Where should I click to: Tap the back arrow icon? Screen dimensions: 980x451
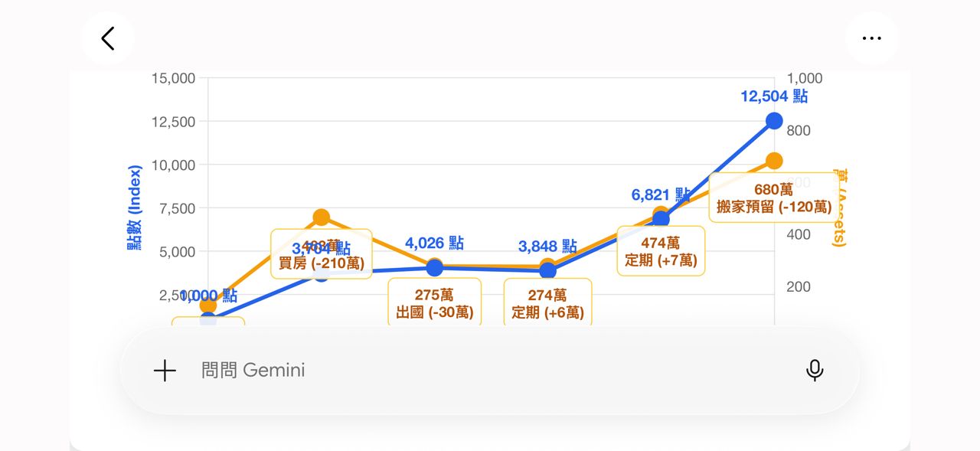[108, 38]
